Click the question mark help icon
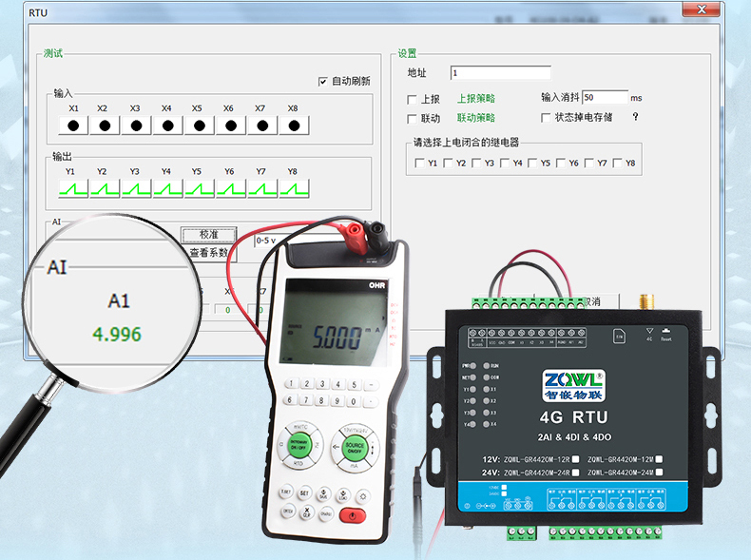This screenshot has height=560, width=751. coord(635,118)
